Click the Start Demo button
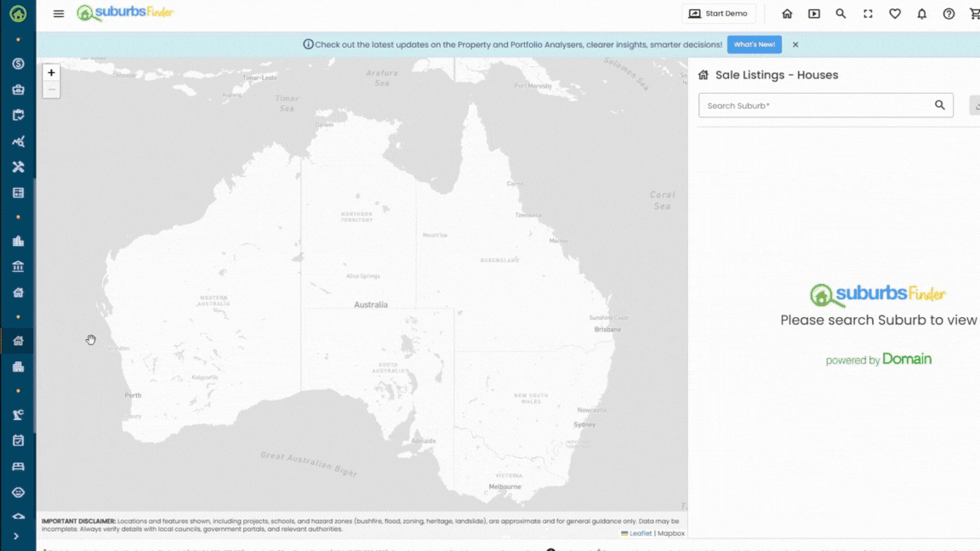This screenshot has width=980, height=551. point(719,14)
